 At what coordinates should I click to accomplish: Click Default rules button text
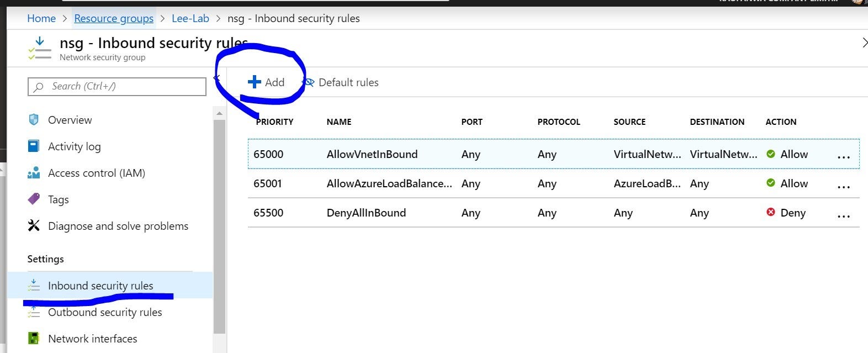click(348, 82)
